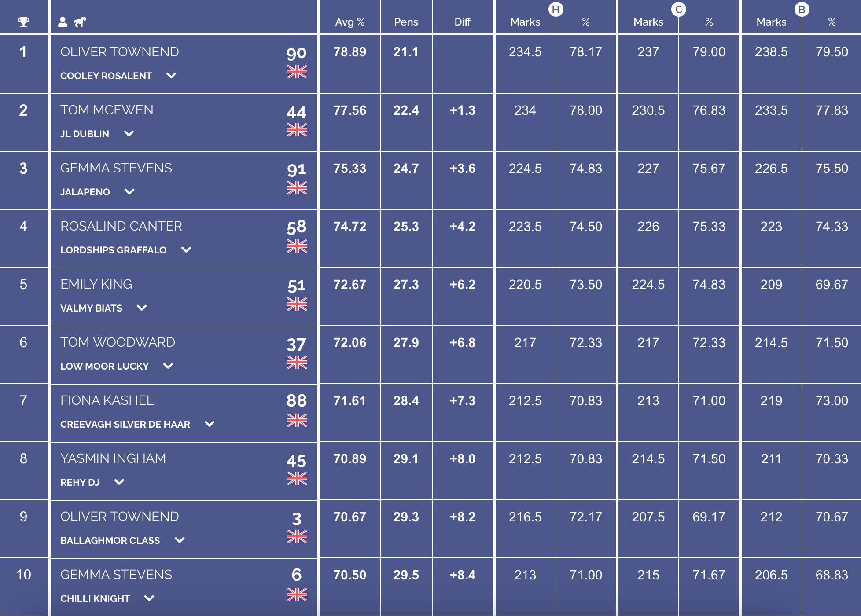The height and width of the screenshot is (616, 861).
Task: Expand JL Dublin details chevron
Action: tap(129, 134)
